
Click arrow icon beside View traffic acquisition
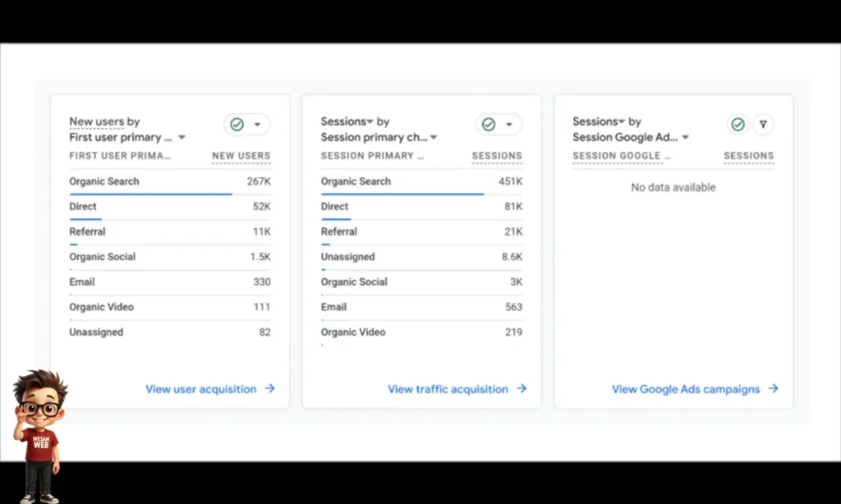point(522,389)
